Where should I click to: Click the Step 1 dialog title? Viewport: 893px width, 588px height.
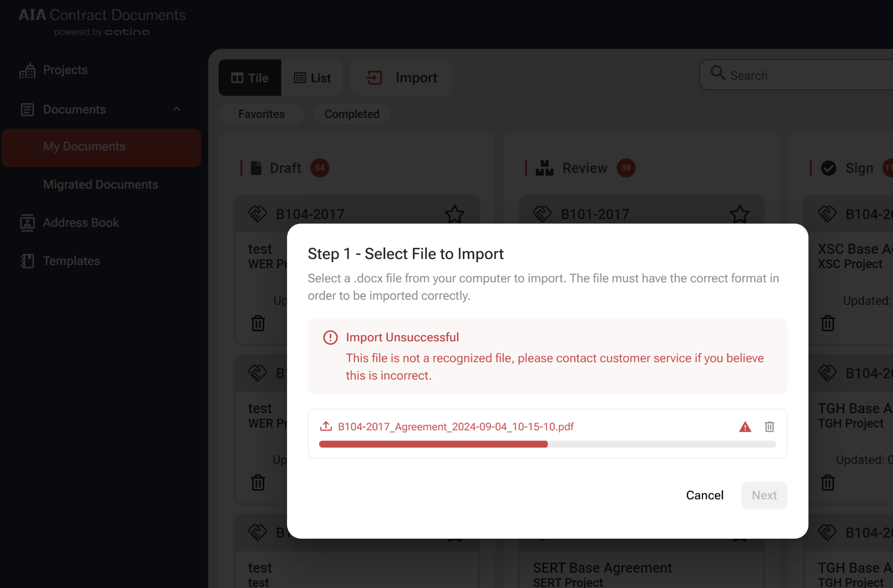coord(406,254)
